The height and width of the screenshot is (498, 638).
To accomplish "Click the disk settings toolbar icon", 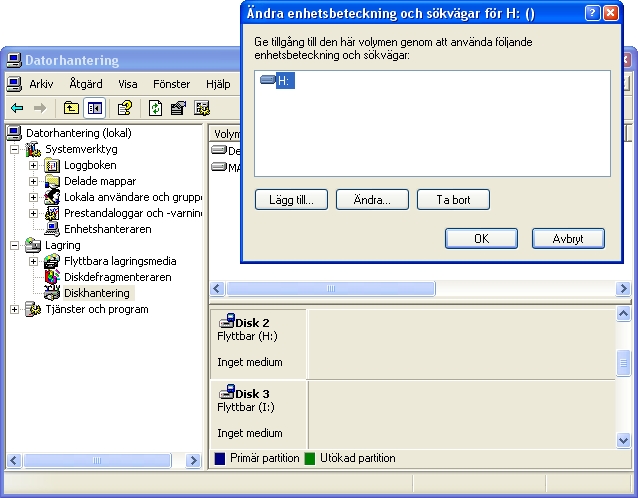I will [x=202, y=108].
